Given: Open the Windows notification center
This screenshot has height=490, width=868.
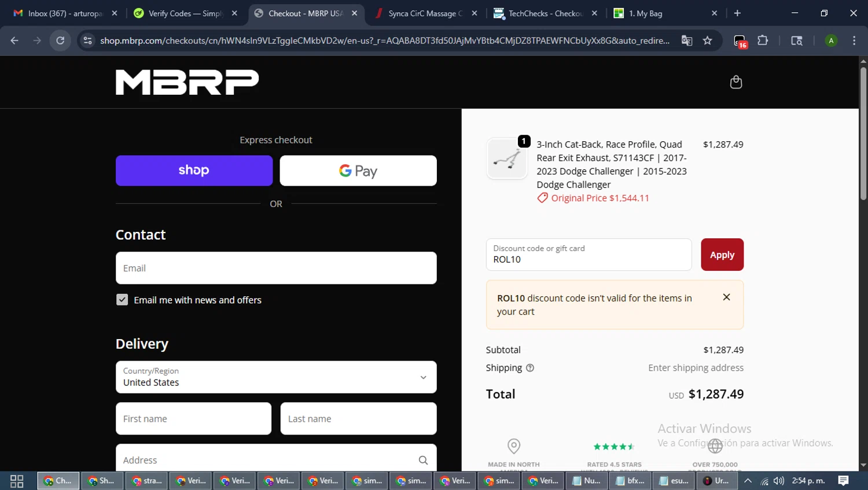Looking at the screenshot, I should pyautogui.click(x=843, y=481).
